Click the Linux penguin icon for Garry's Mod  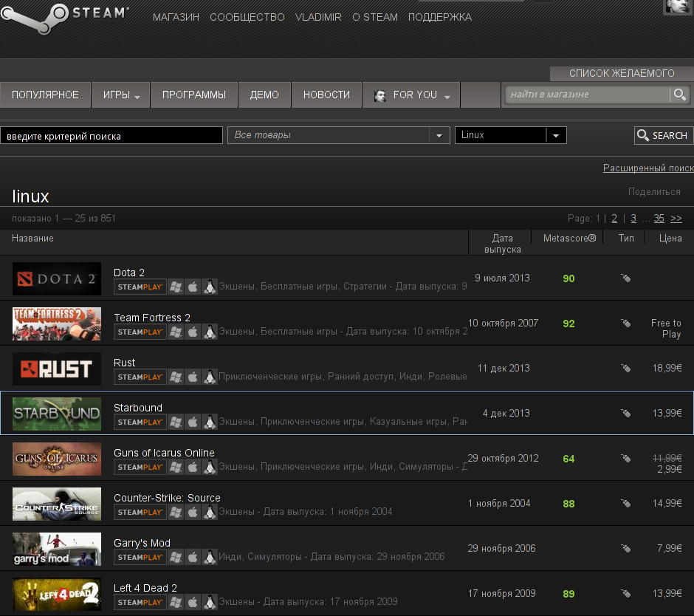[210, 557]
